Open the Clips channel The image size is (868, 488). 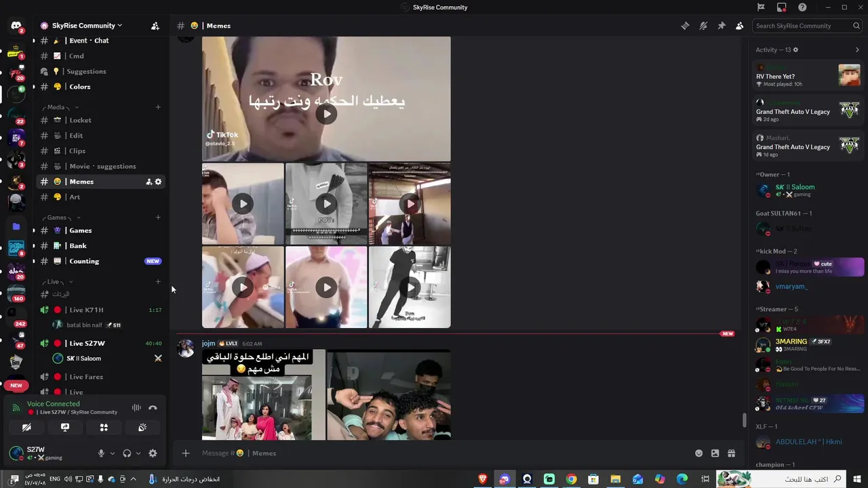(102, 151)
